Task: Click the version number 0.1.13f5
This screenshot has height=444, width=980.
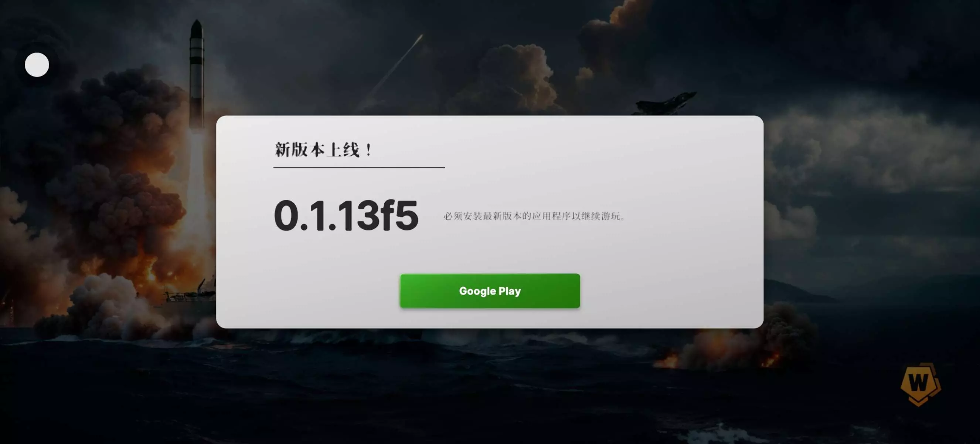Action: 346,216
